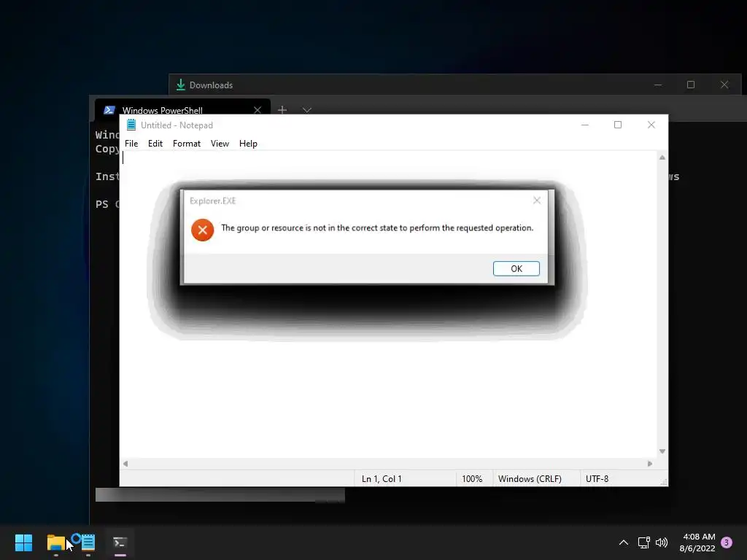Show hidden system tray icons
747x560 pixels.
pos(623,542)
